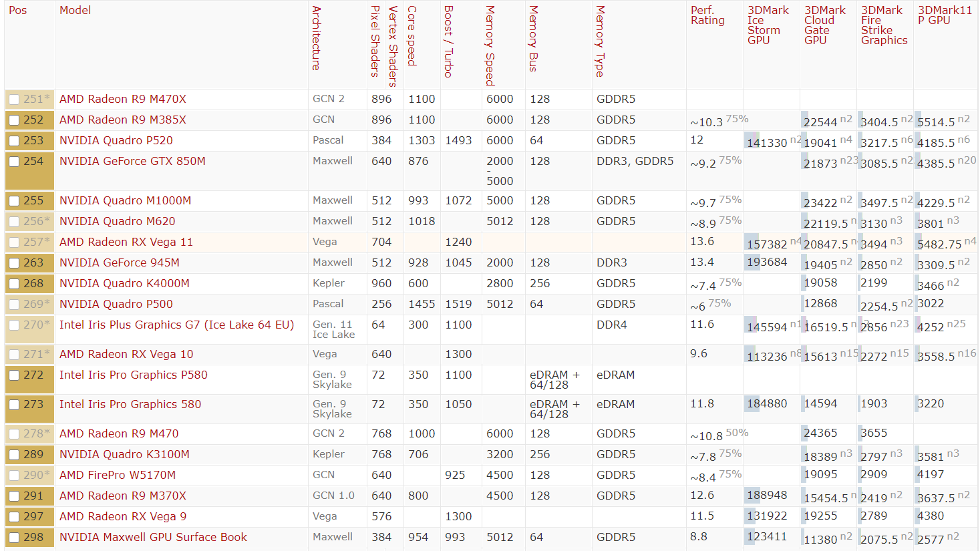Sort by 3DMark Cloud Gate GPU
This screenshot has height=551, width=980.
tap(825, 25)
